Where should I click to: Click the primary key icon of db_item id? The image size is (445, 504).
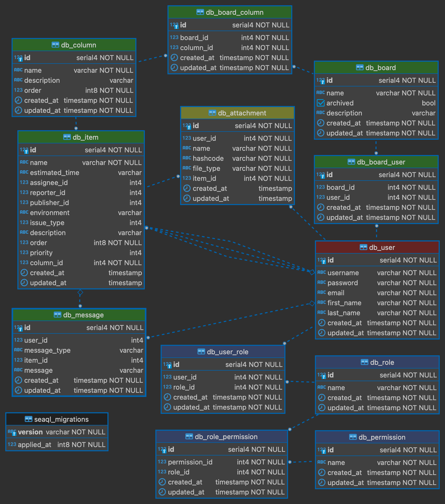point(24,151)
